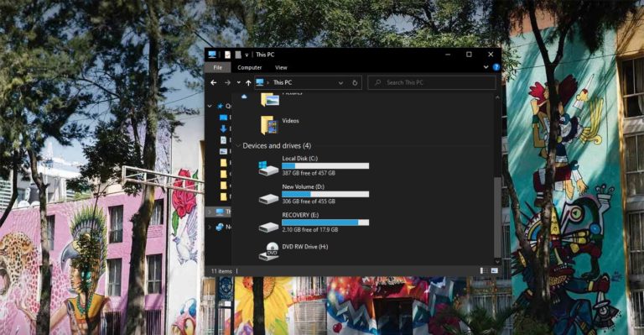Viewport: 644px width, 335px height.
Task: Click the magnifier icon in search box
Action: pos(378,82)
